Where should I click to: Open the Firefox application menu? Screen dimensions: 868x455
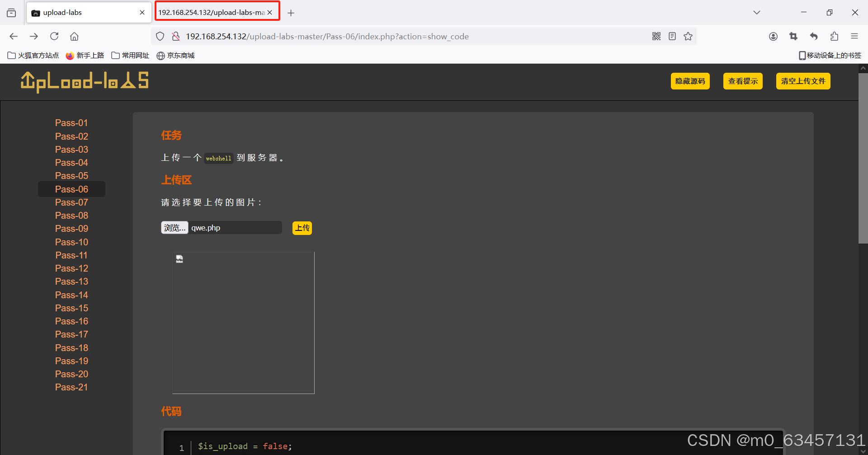pos(854,37)
